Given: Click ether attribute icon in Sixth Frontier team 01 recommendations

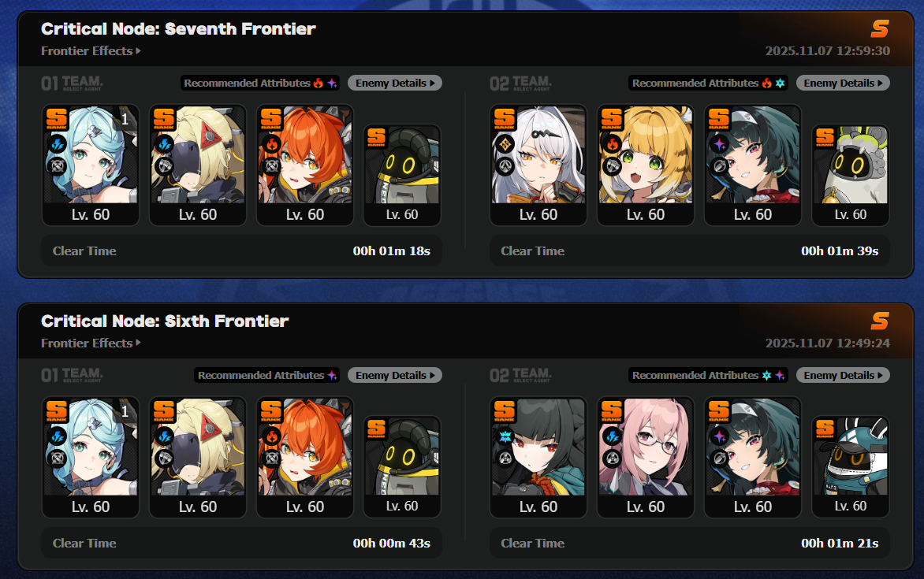Looking at the screenshot, I should 333,375.
